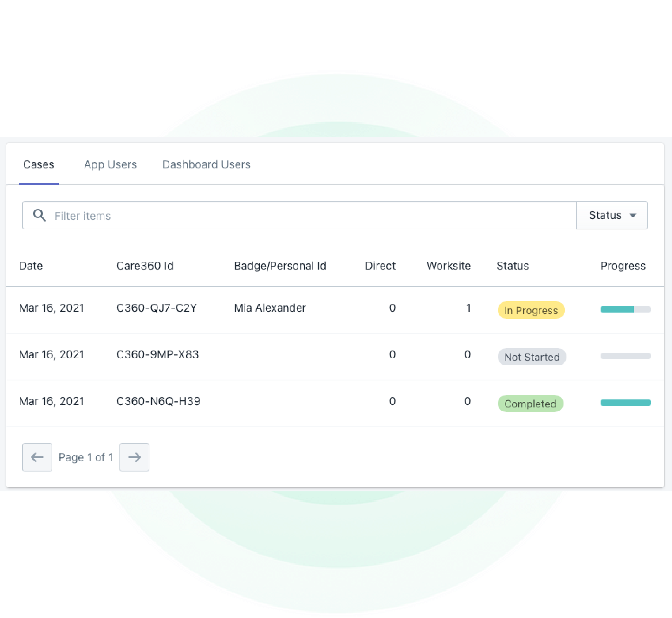Click the next page arrow icon
The image size is (672, 618).
point(134,457)
